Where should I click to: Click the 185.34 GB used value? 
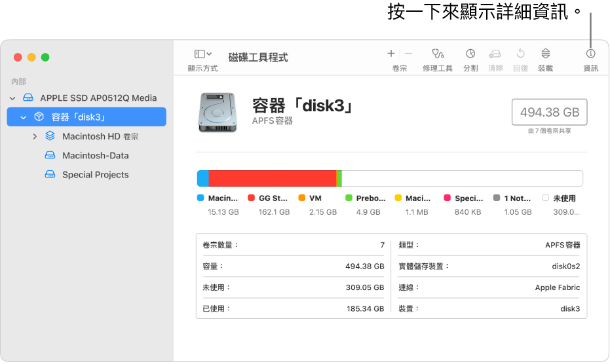pyautogui.click(x=366, y=309)
